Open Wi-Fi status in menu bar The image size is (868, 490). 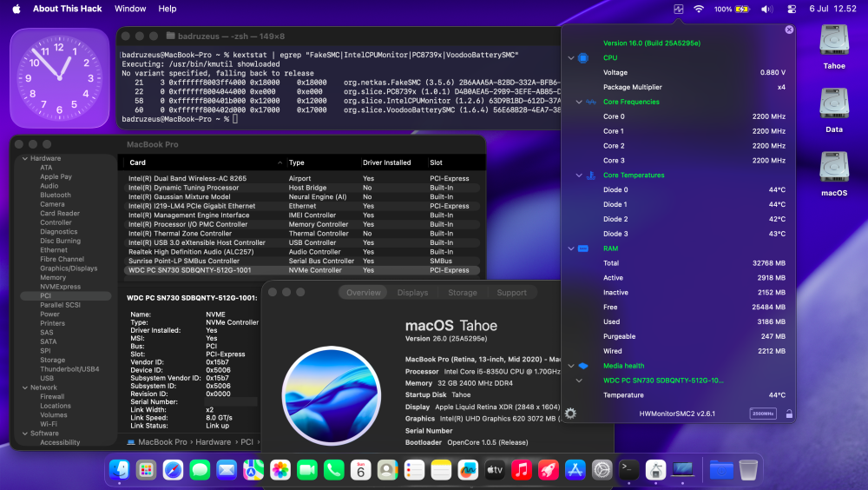(x=699, y=9)
